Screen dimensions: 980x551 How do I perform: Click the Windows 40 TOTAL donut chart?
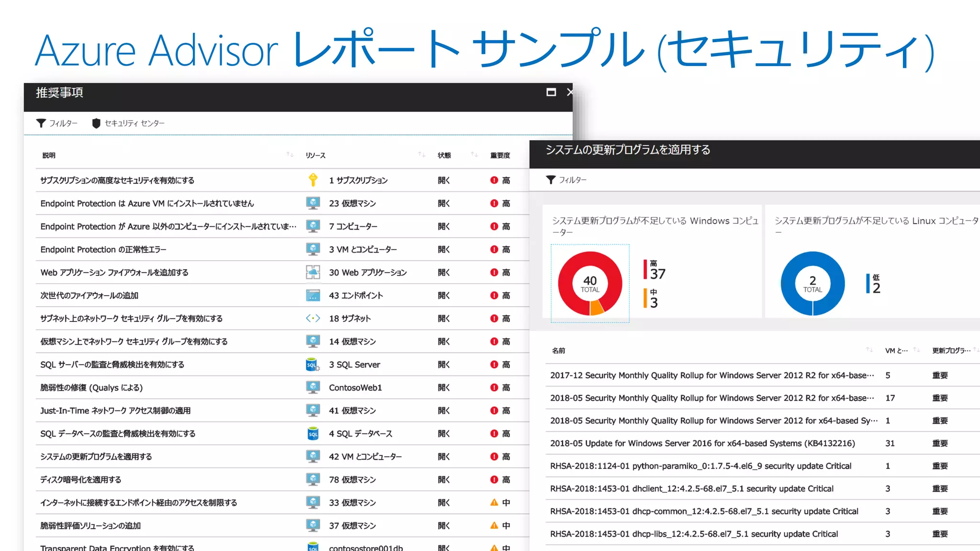(590, 284)
